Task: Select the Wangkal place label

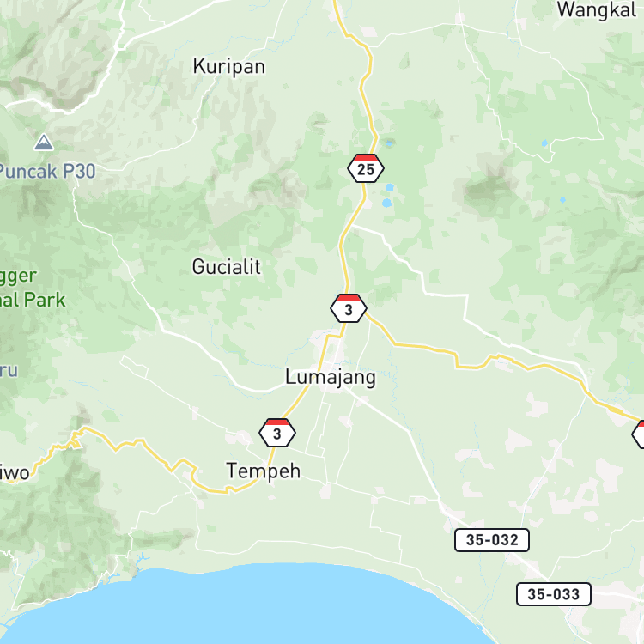Action: pos(597,9)
